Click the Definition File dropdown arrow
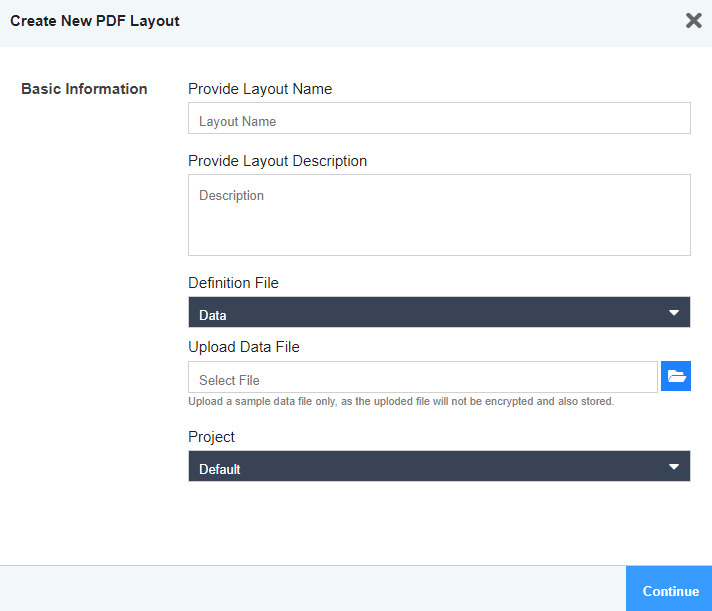This screenshot has height=611, width=712. pos(674,313)
